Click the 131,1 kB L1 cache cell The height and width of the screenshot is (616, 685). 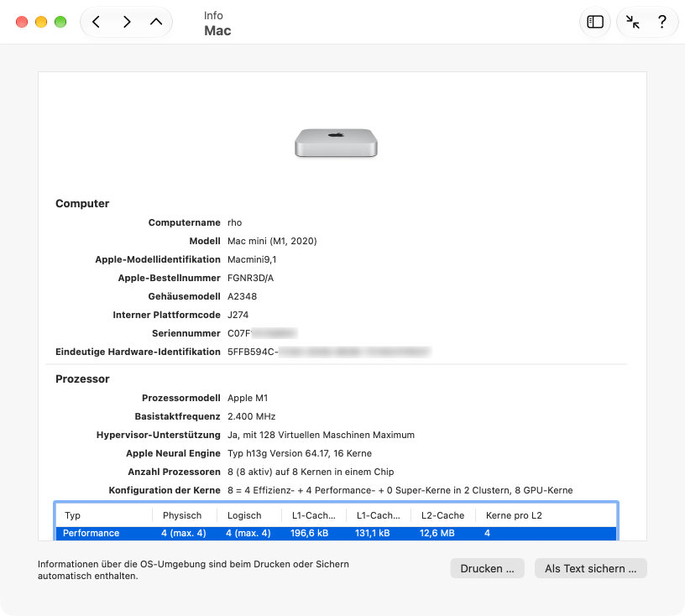[372, 533]
